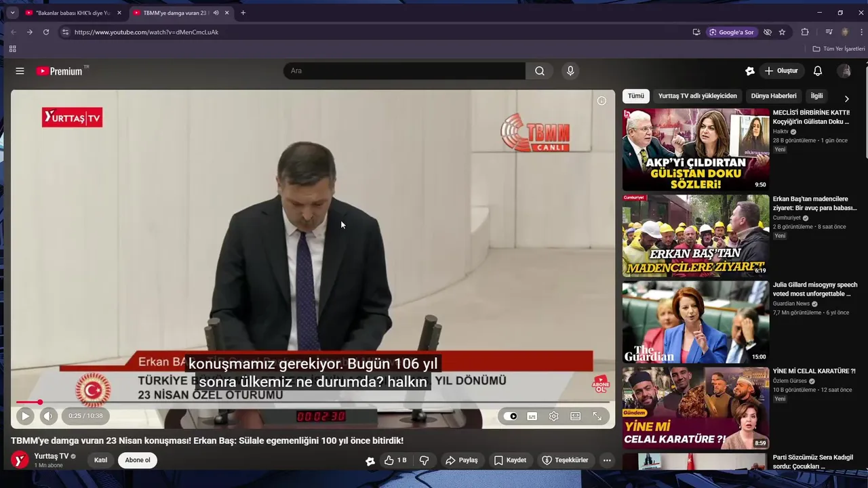This screenshot has width=868, height=488.
Task: Open more actions three-dot menu
Action: point(607,460)
